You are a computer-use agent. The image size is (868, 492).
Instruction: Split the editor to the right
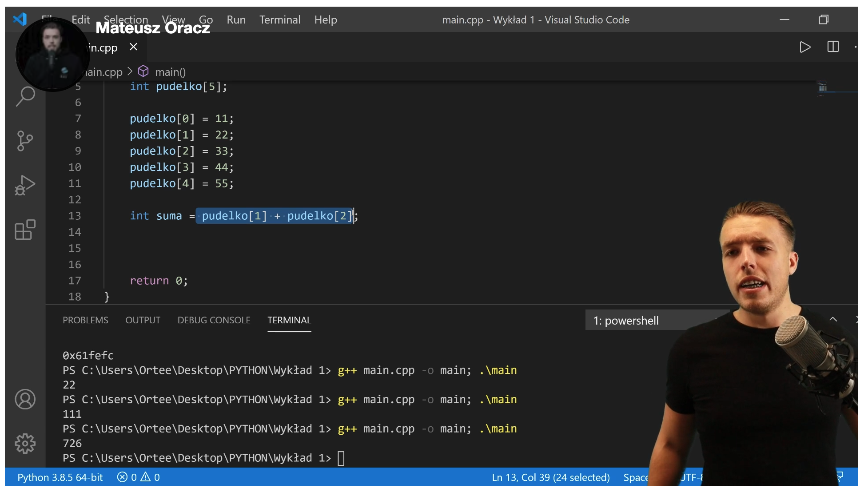pyautogui.click(x=833, y=47)
